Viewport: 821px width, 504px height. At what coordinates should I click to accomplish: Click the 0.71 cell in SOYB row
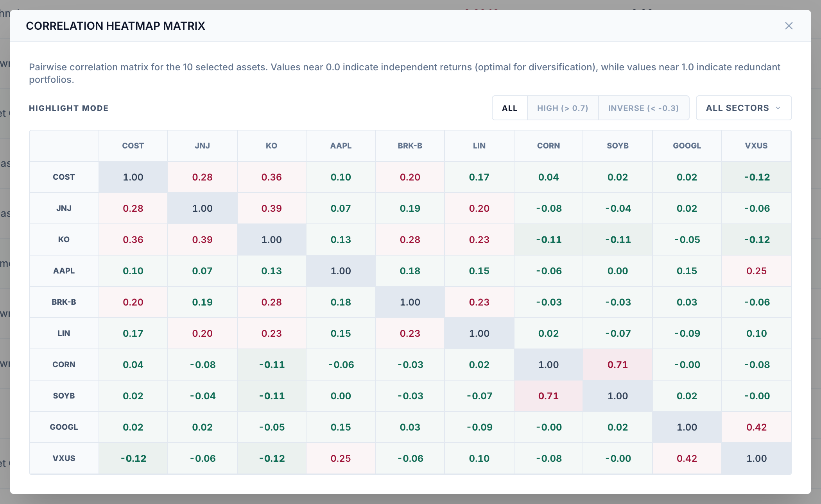click(548, 396)
